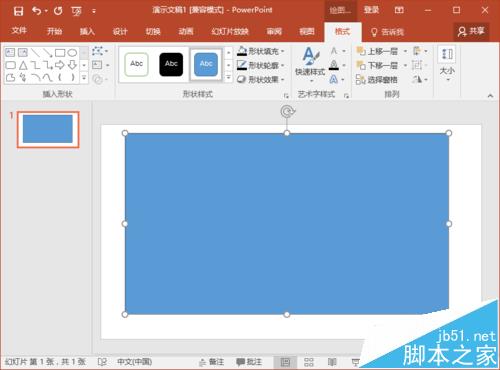Select the Right Brace shape
This screenshot has width=500, height=370.
[x=72, y=78]
